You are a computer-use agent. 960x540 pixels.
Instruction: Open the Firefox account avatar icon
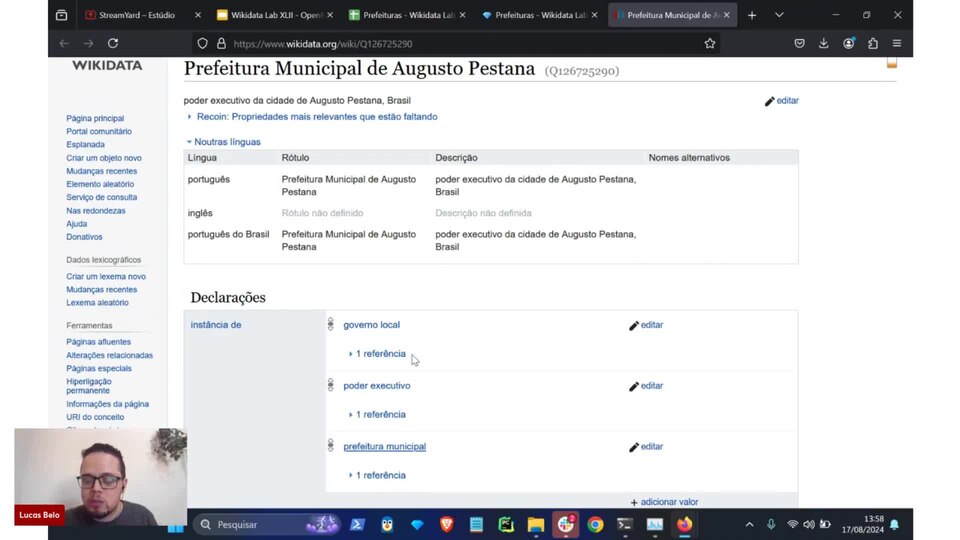coord(849,43)
